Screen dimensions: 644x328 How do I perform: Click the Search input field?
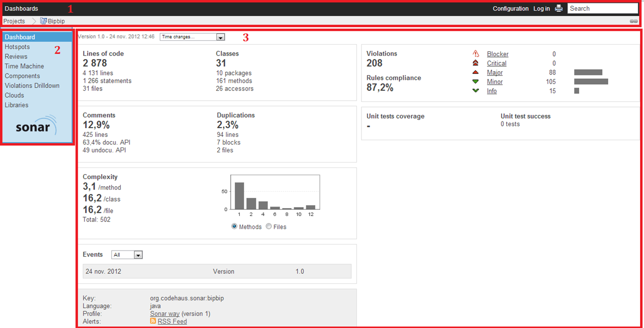602,8
